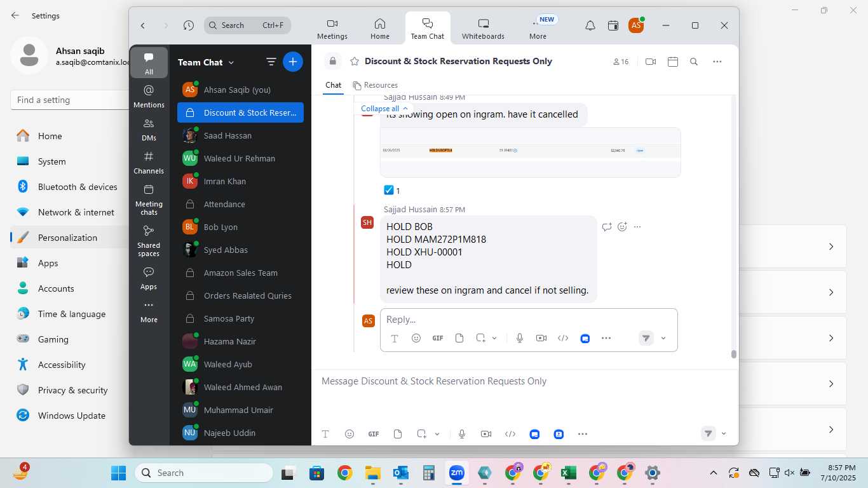Open the AS profile avatar menu
The image size is (868, 488).
coord(636,25)
